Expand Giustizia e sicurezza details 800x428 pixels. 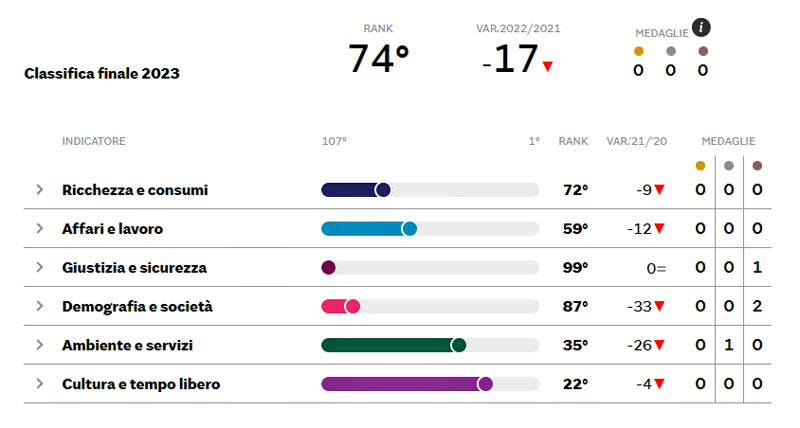[x=40, y=267]
